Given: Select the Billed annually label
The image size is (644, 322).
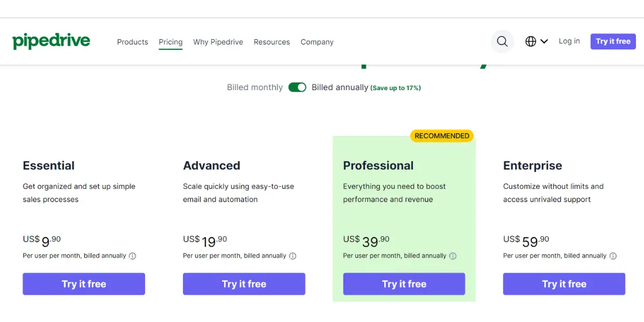Looking at the screenshot, I should [340, 87].
